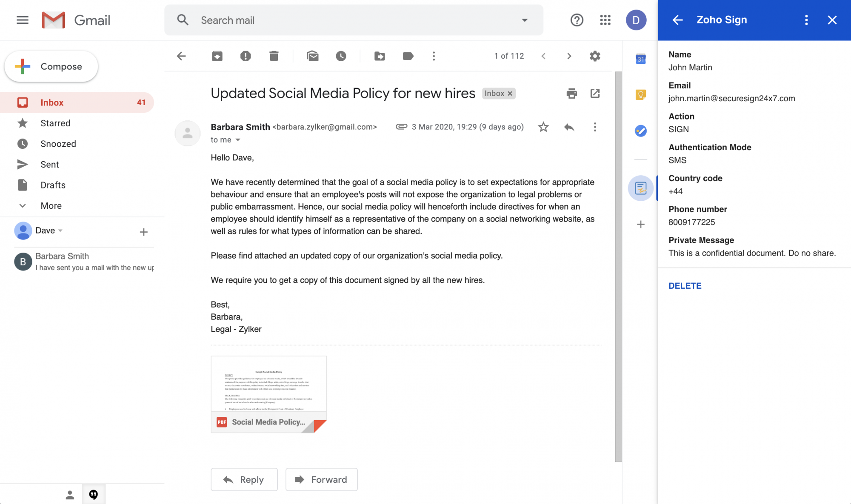Open Google Keep side panel
Screen dimensions: 851x504
click(640, 94)
